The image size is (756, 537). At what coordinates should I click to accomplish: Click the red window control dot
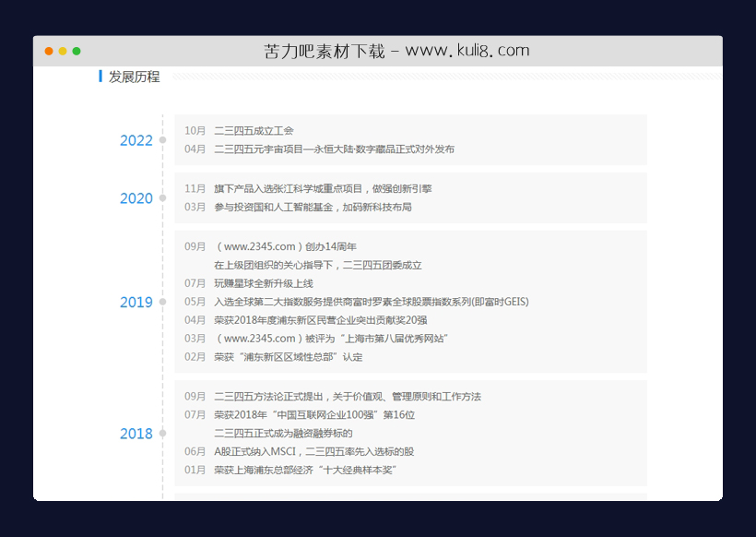coord(47,51)
